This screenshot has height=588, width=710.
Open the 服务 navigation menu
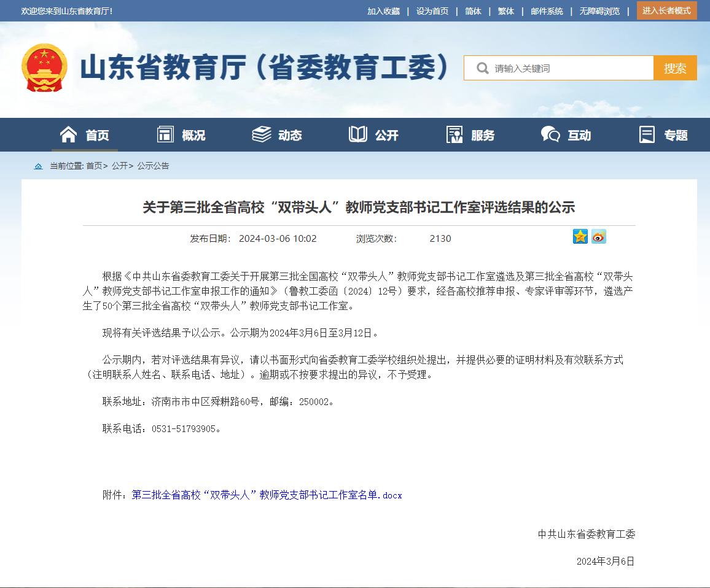tap(470, 135)
